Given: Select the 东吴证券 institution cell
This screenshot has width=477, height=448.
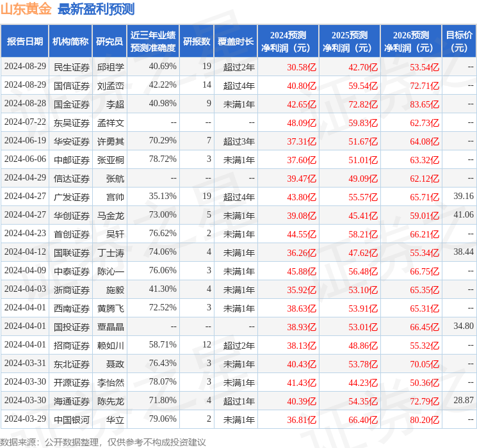Looking at the screenshot, I should click(72, 123).
